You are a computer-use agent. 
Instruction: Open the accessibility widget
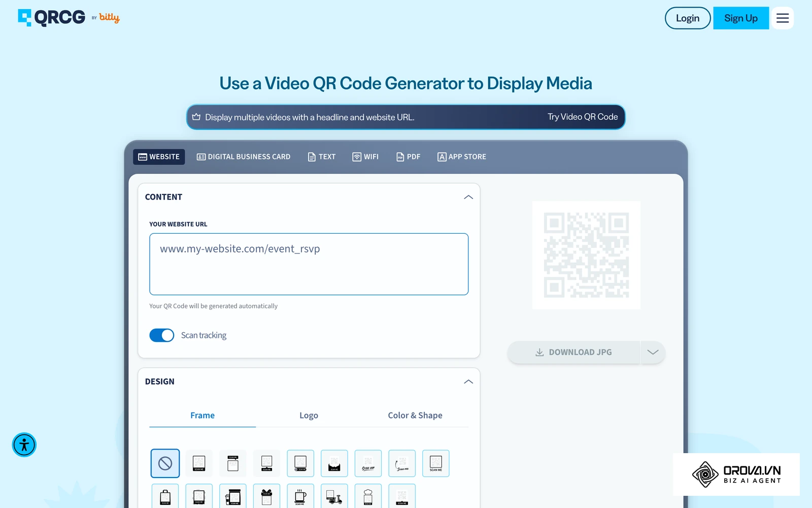pyautogui.click(x=24, y=445)
